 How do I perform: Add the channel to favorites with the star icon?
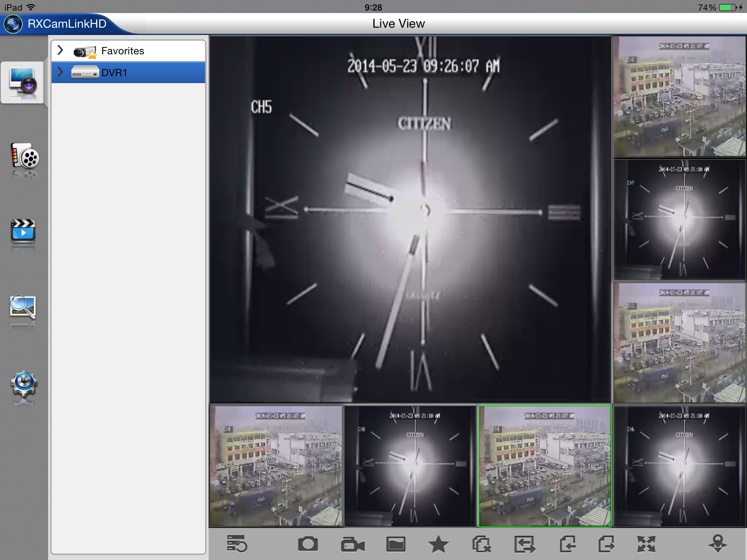[x=438, y=544]
